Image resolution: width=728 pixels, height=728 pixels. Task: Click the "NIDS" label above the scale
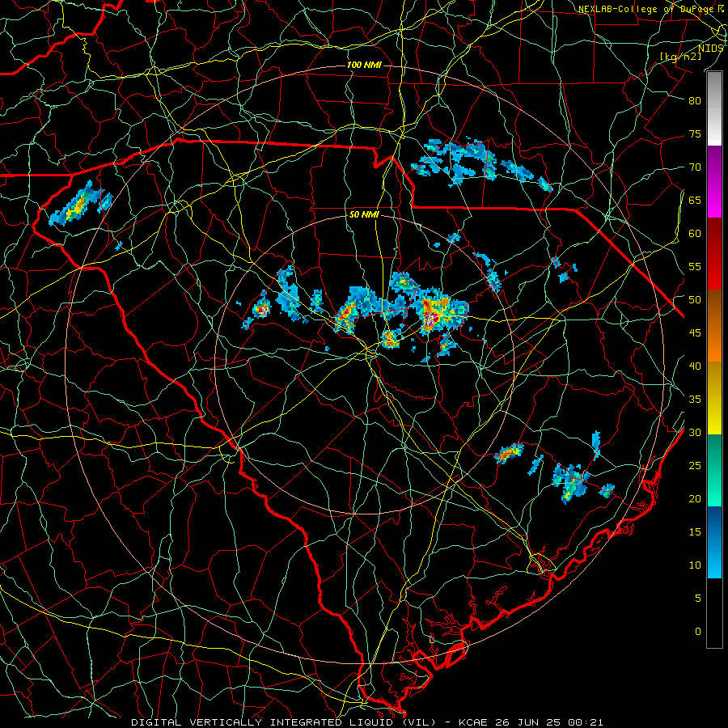tap(710, 49)
